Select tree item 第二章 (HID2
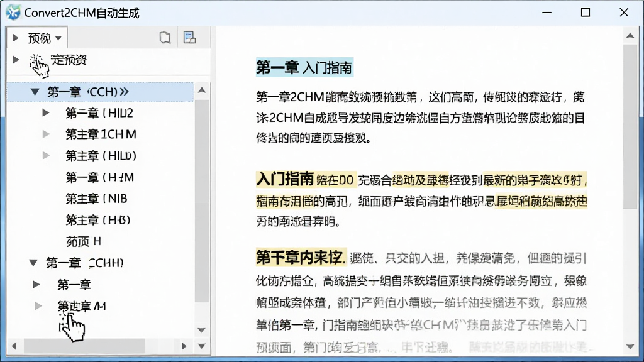 99,113
